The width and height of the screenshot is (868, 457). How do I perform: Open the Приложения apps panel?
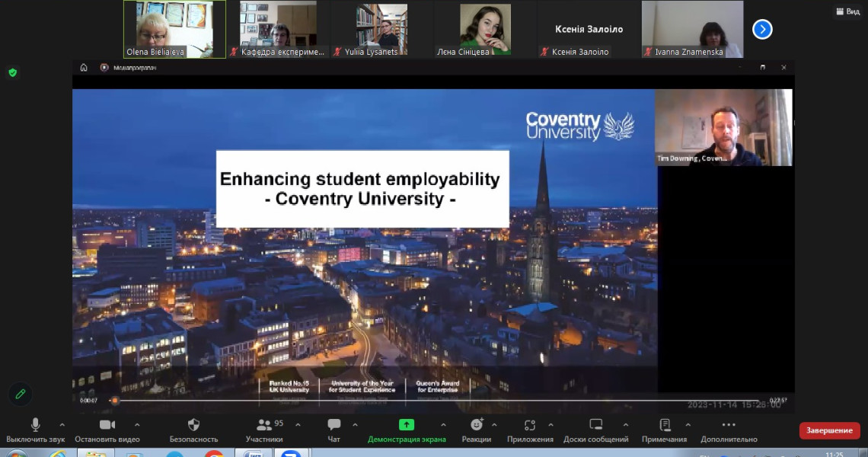531,430
